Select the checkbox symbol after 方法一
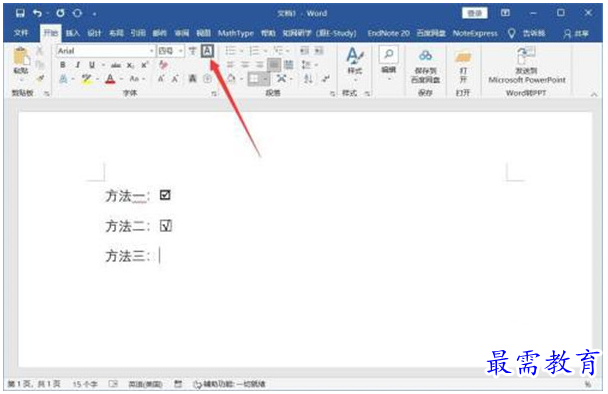The height and width of the screenshot is (394, 608). tap(165, 195)
